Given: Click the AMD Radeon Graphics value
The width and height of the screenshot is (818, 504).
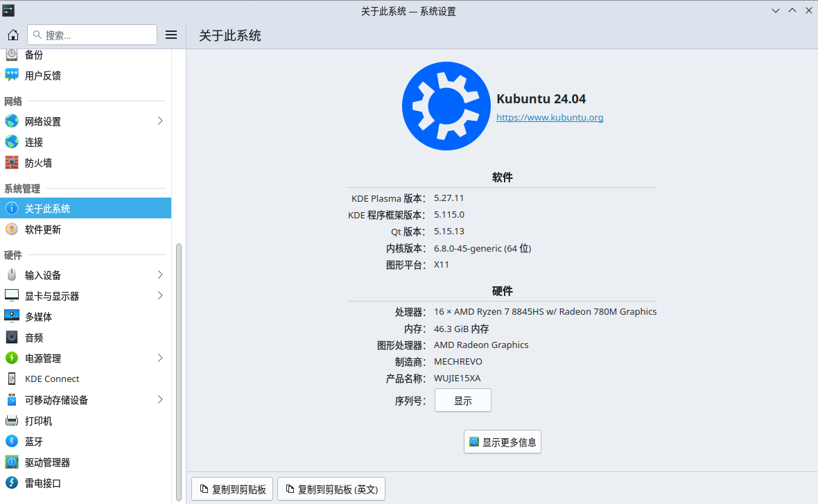Looking at the screenshot, I should coord(481,345).
